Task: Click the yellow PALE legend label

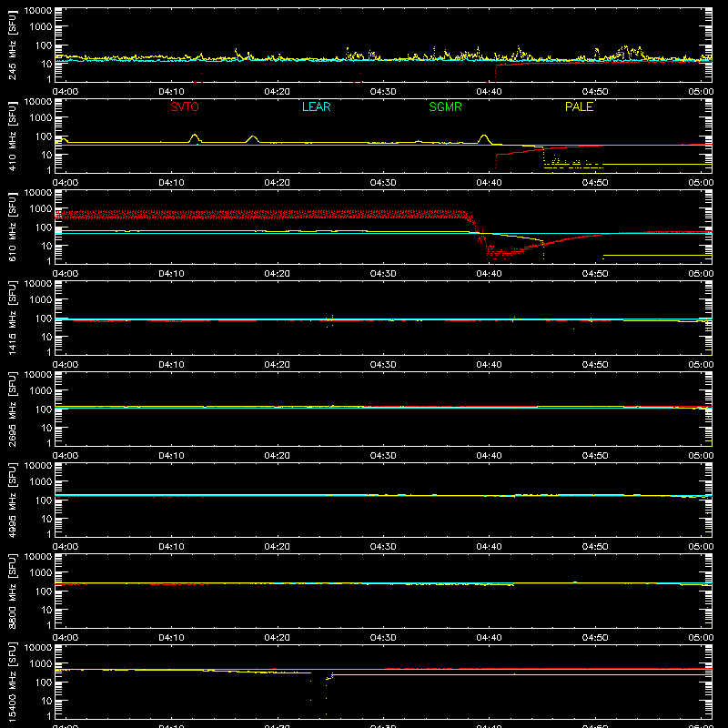Action: pyautogui.click(x=579, y=106)
